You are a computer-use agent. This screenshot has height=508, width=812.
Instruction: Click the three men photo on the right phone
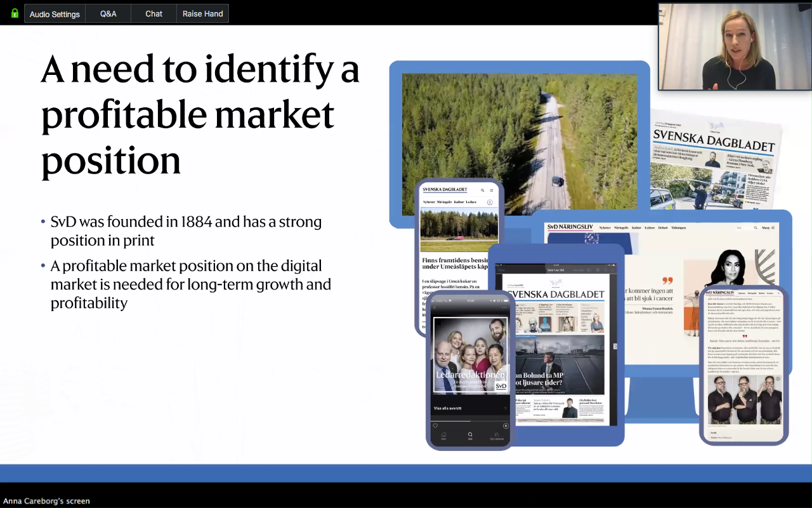[x=743, y=399]
